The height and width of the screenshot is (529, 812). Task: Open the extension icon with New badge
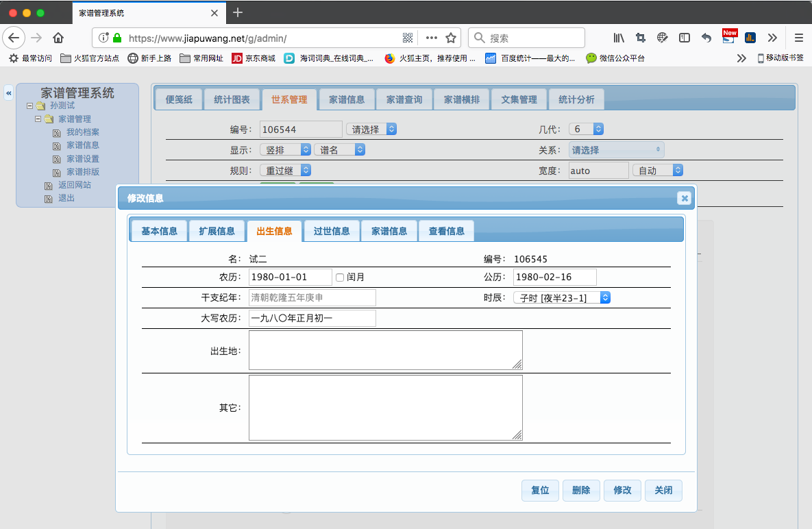(728, 37)
